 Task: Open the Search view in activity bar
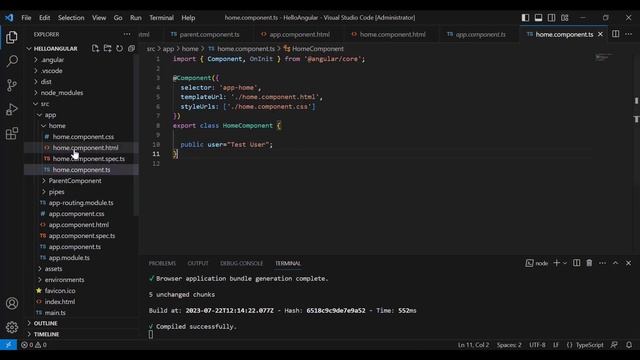pyautogui.click(x=12, y=61)
